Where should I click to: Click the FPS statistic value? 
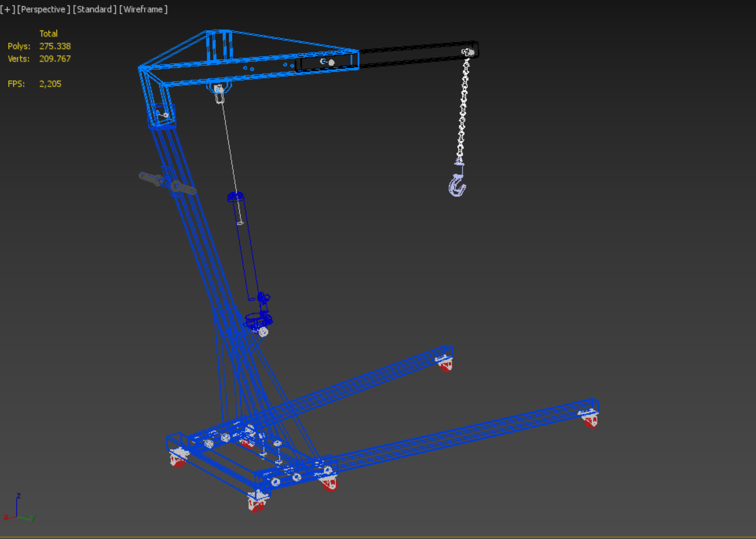(50, 84)
